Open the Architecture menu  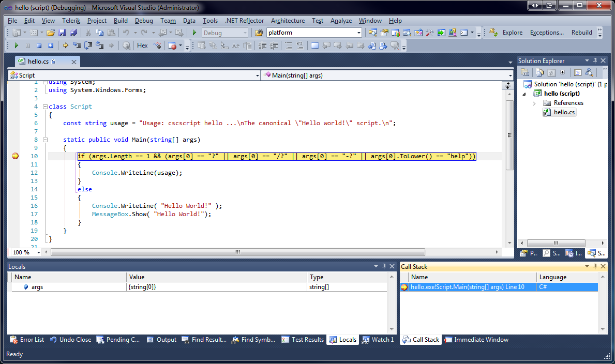[288, 20]
